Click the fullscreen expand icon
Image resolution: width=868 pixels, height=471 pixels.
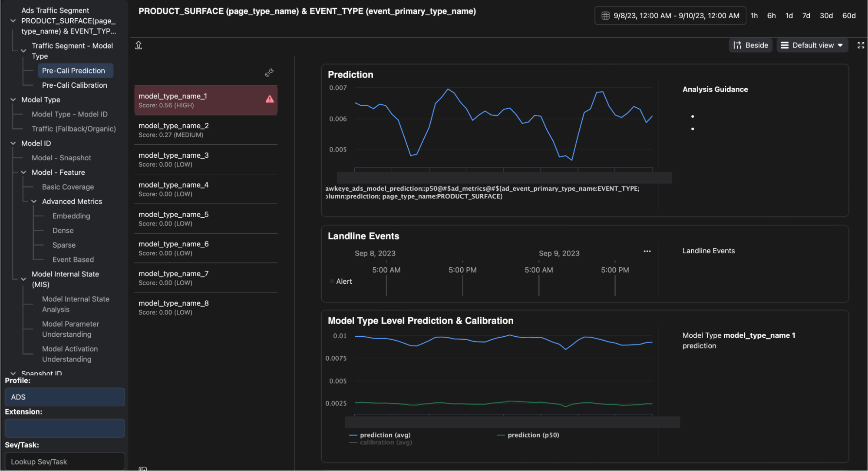point(861,45)
